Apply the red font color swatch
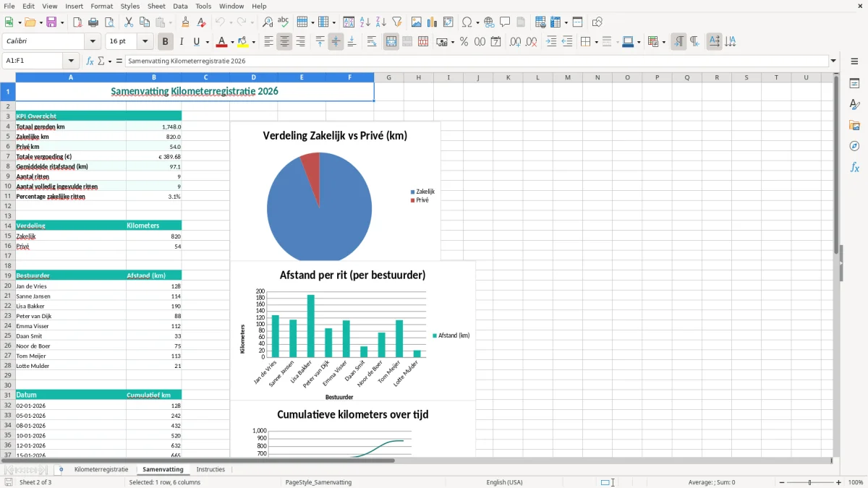The width and height of the screenshot is (868, 488). click(x=222, y=42)
